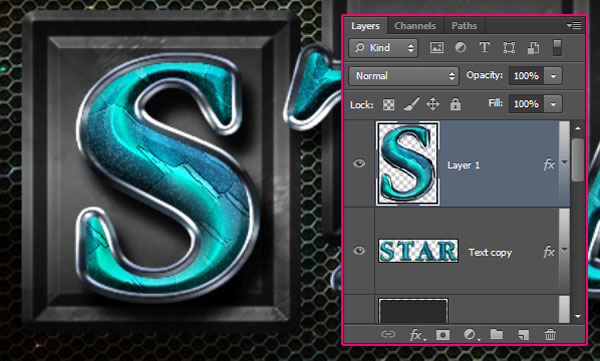Click the layers list scroll down arrow
This screenshot has height=361, width=600.
coord(578,317)
